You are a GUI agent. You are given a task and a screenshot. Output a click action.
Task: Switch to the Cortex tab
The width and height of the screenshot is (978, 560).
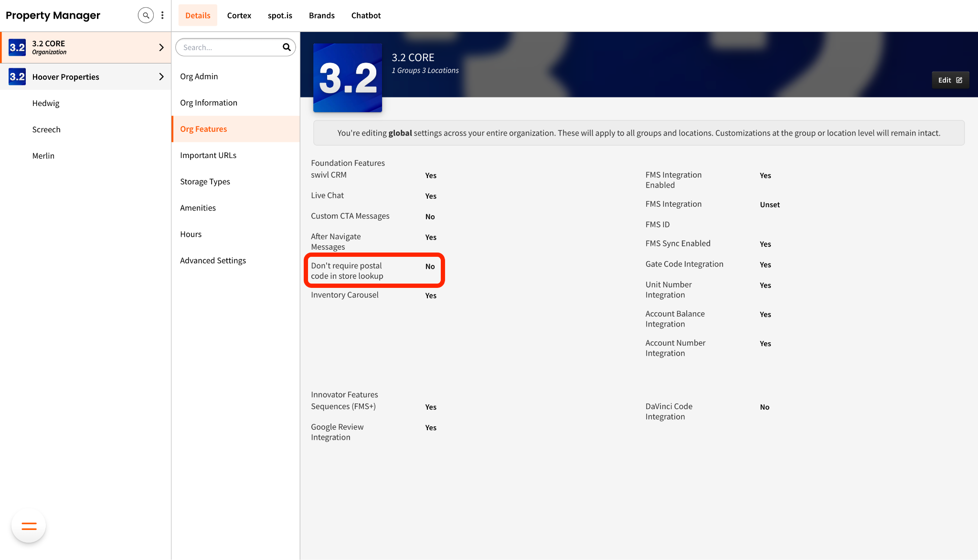[x=239, y=15]
